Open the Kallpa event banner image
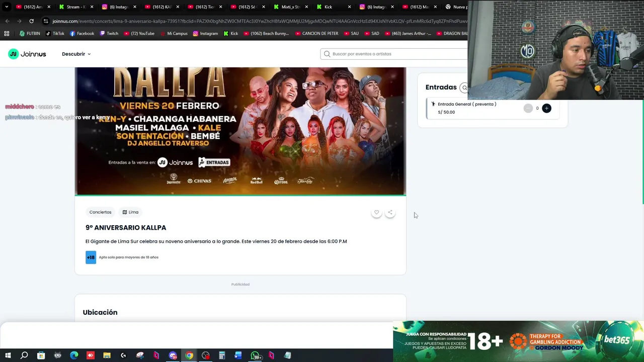Screen dimensions: 644x362 click(x=240, y=131)
